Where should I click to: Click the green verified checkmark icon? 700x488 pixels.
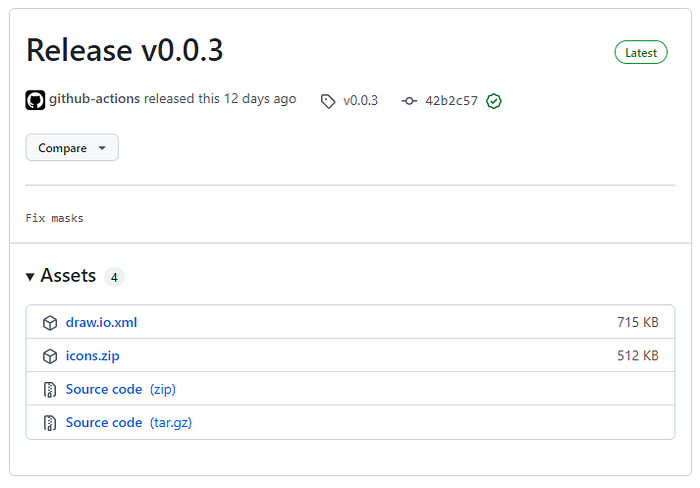494,101
